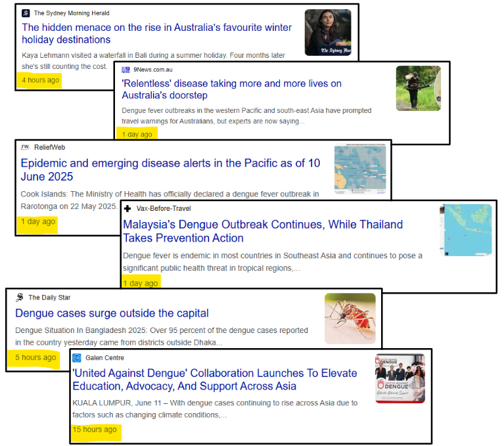The width and height of the screenshot is (504, 446).
Task: Click the Pacific map thumbnail
Action: click(x=361, y=168)
